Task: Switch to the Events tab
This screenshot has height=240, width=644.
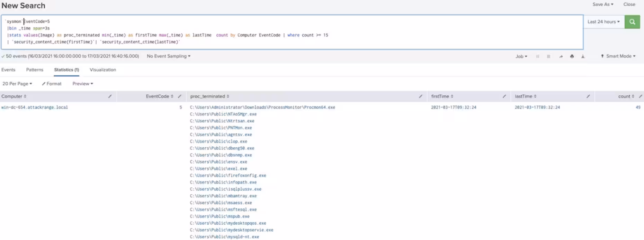Action: [8, 70]
